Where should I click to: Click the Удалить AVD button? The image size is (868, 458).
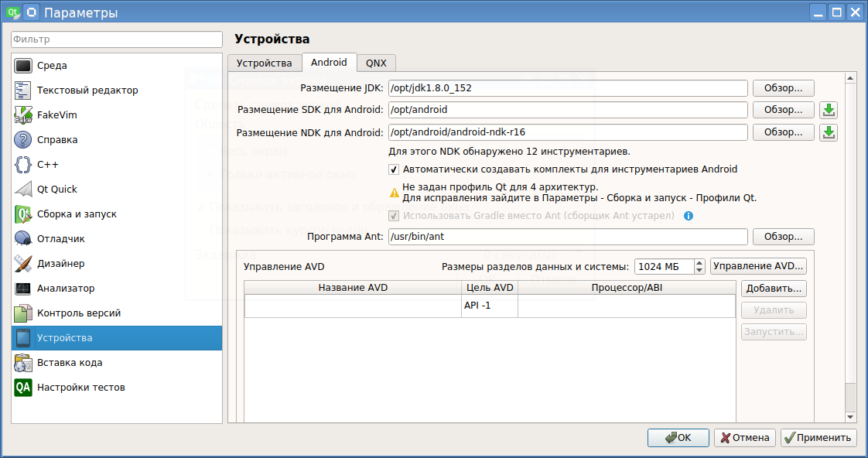[x=774, y=310]
